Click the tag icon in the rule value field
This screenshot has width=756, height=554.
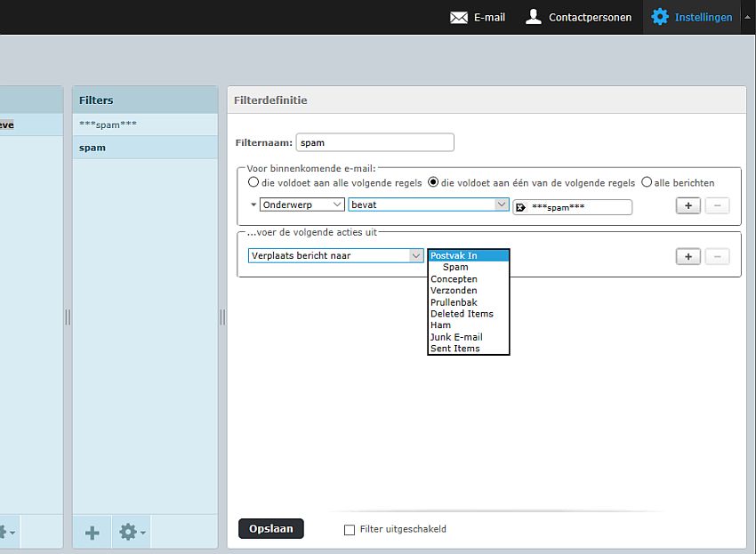click(x=521, y=207)
